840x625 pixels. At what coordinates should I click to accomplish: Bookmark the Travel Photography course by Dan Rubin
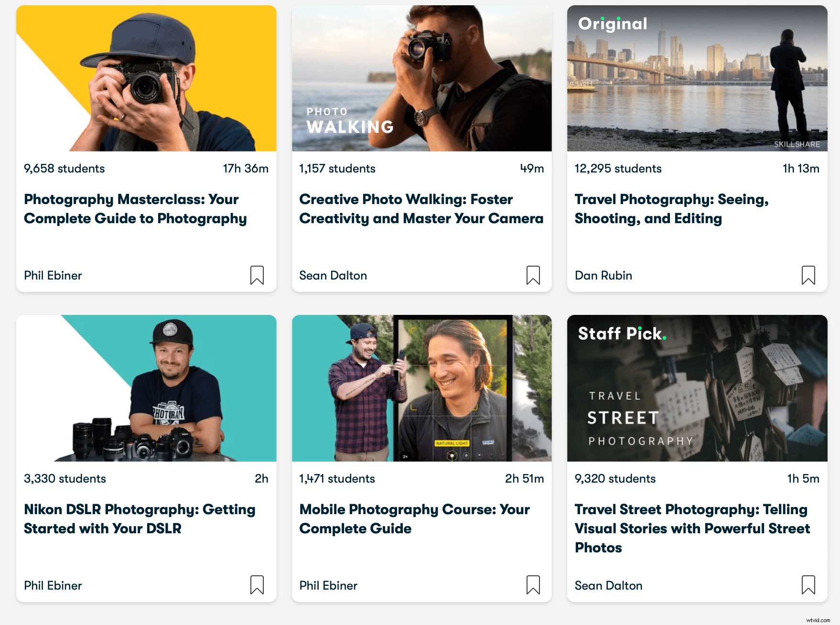click(x=808, y=275)
